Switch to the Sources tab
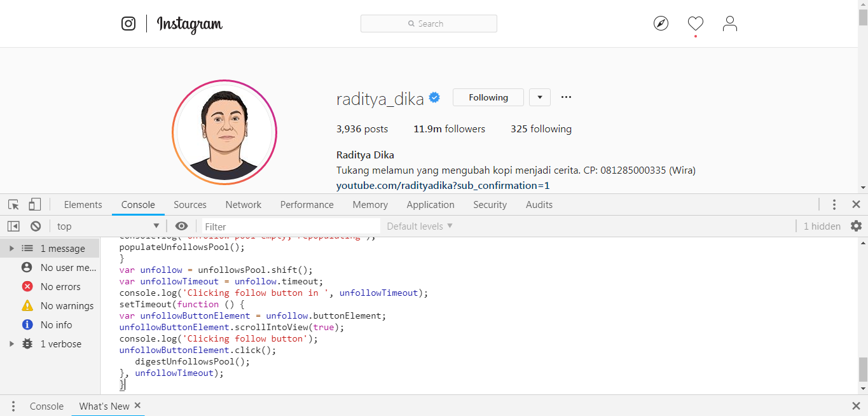Screen dimensions: 868x416 190,205
